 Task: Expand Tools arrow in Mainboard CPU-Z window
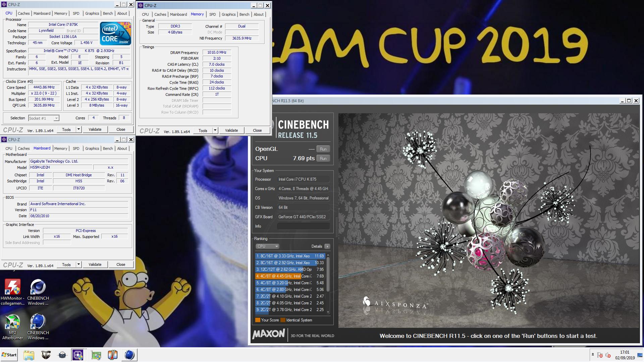tap(78, 264)
